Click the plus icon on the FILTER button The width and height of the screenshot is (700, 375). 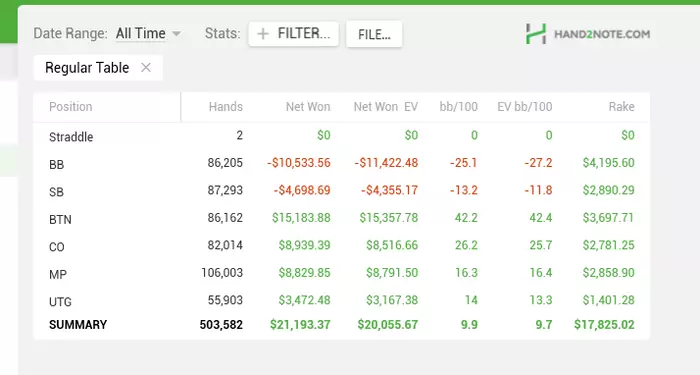click(x=263, y=33)
